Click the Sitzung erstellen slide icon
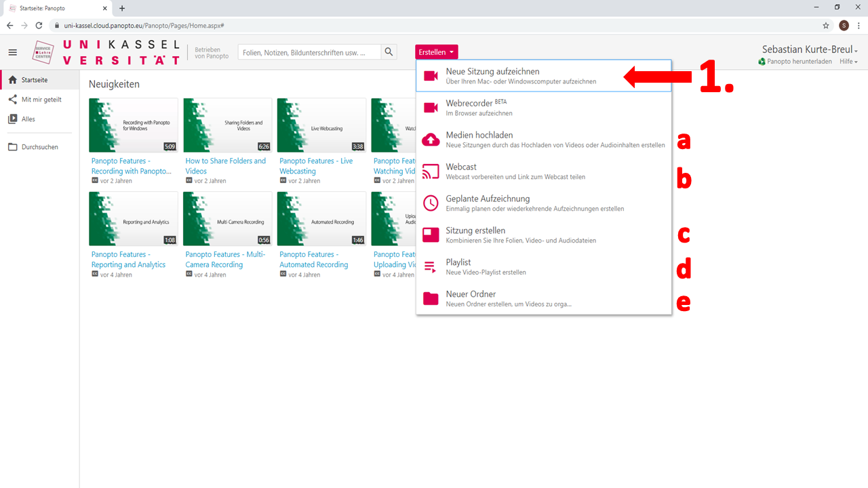This screenshot has height=488, width=868. [x=431, y=235]
